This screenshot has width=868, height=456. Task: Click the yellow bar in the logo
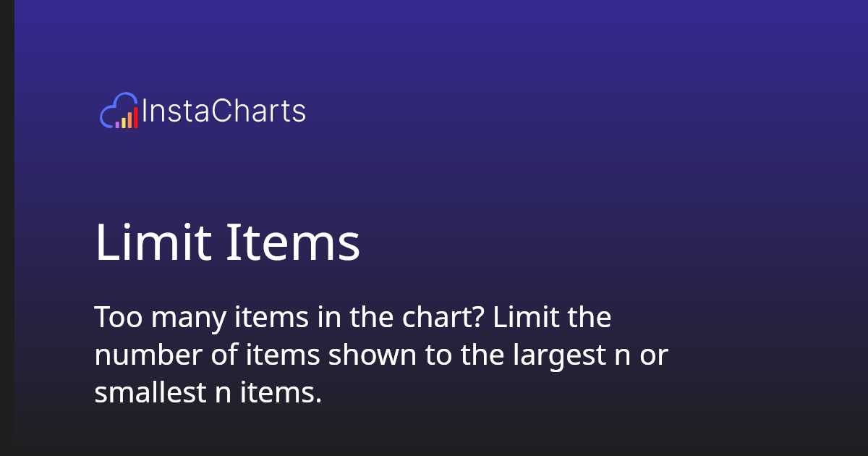(123, 122)
